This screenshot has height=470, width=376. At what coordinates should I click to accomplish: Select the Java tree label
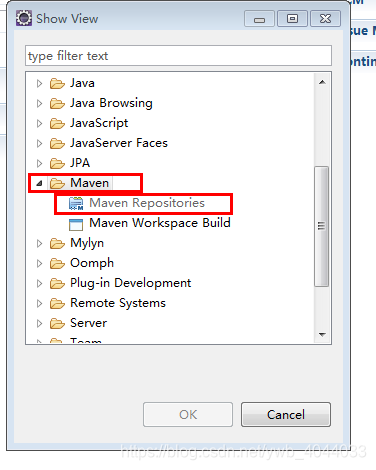[82, 83]
